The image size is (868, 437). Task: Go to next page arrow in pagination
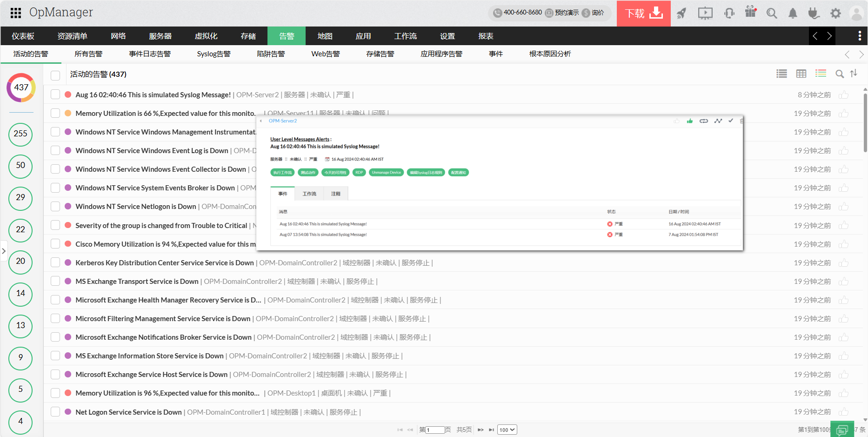coord(481,430)
